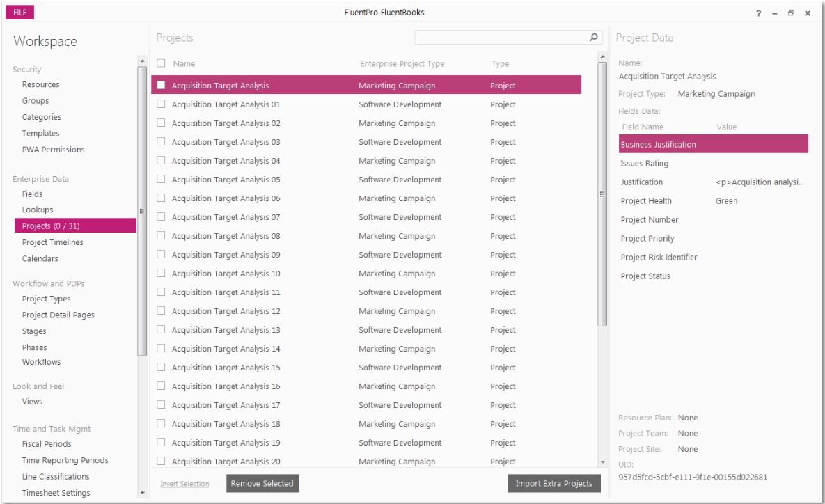Open Project Types under Workflow and PDPs

pos(47,299)
